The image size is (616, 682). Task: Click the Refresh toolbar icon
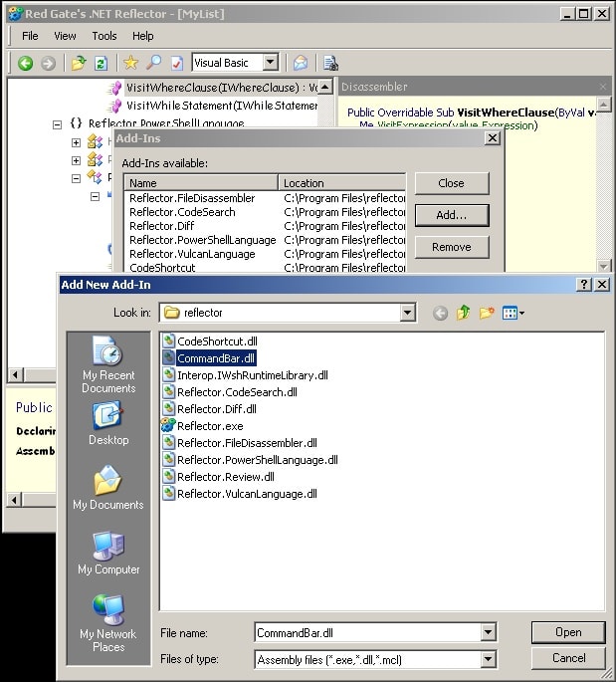(101, 63)
